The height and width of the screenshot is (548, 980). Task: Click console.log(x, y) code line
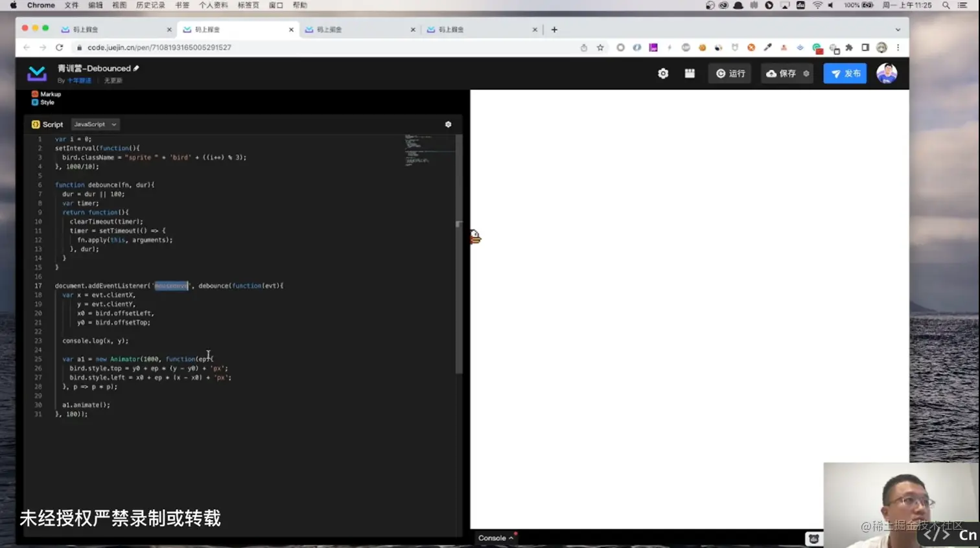95,341
